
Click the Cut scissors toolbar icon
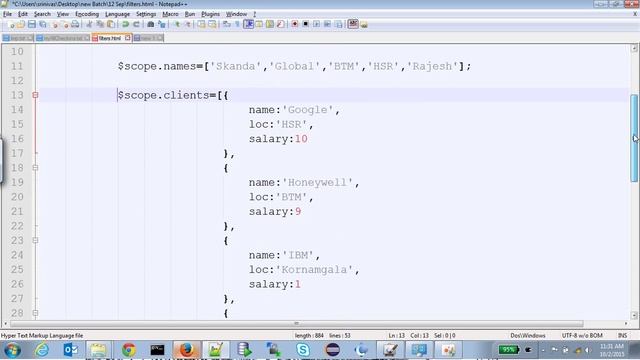click(x=89, y=24)
